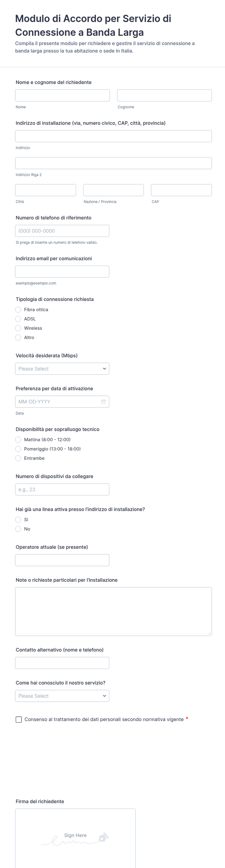This screenshot has width=225, height=868.
Task: Focus the Nome text field
Action: [x=62, y=95]
